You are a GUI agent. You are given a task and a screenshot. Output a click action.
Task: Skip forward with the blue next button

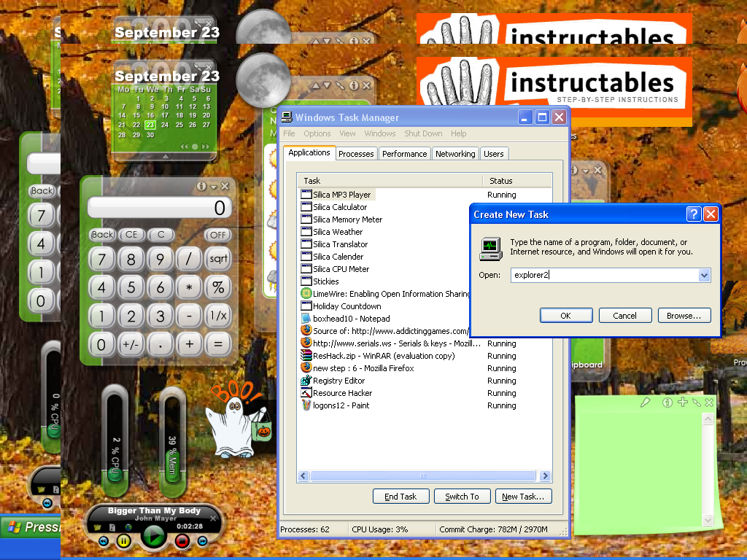[x=203, y=542]
